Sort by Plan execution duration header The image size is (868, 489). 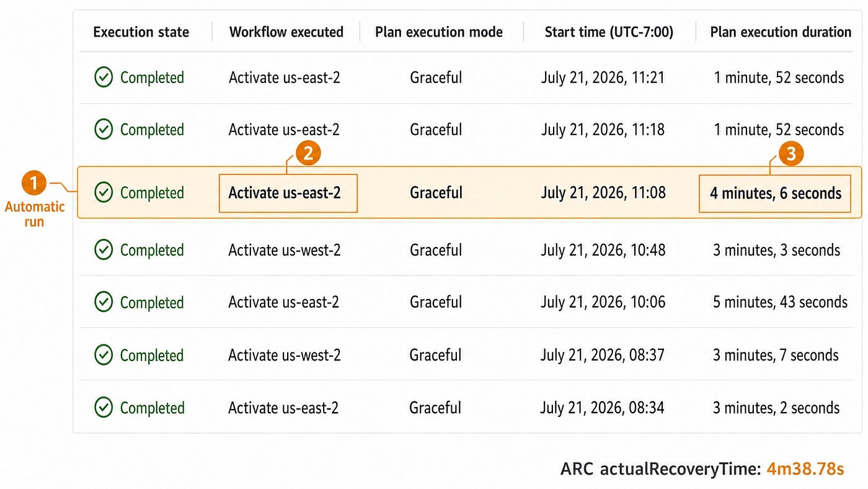point(781,32)
